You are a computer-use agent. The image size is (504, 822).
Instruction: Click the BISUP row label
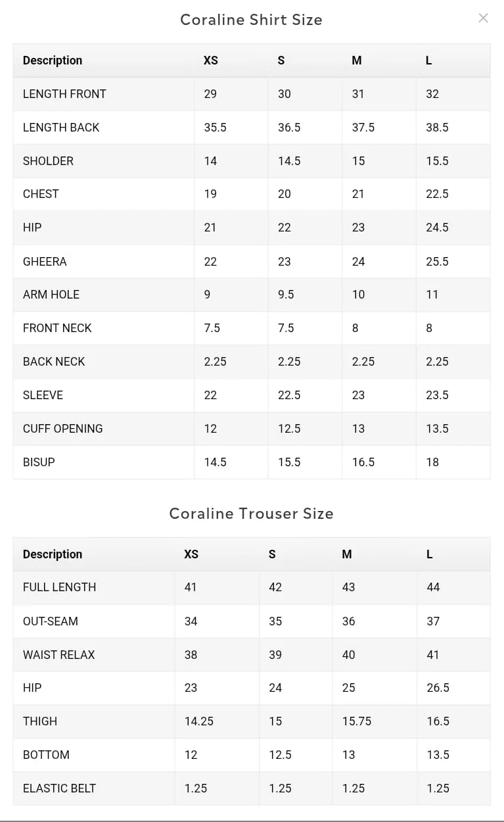coord(39,462)
